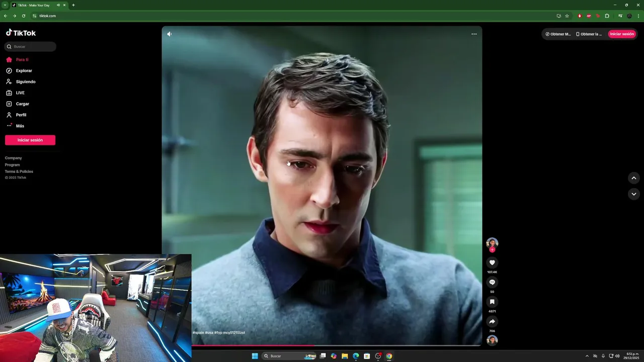The height and width of the screenshot is (362, 644).
Task: Open Task View on the taskbar
Action: (323, 356)
